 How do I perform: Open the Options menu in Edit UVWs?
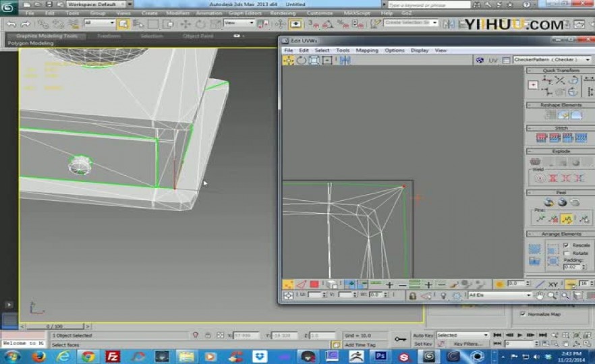point(395,50)
